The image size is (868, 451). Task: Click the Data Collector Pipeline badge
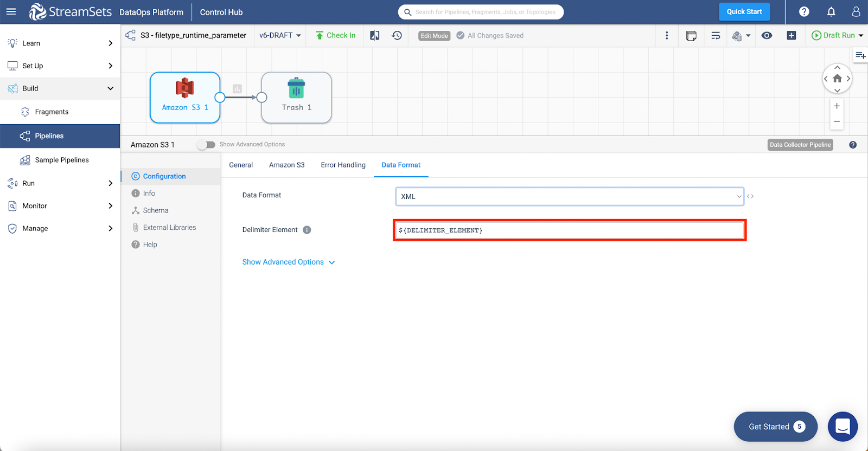coord(800,145)
